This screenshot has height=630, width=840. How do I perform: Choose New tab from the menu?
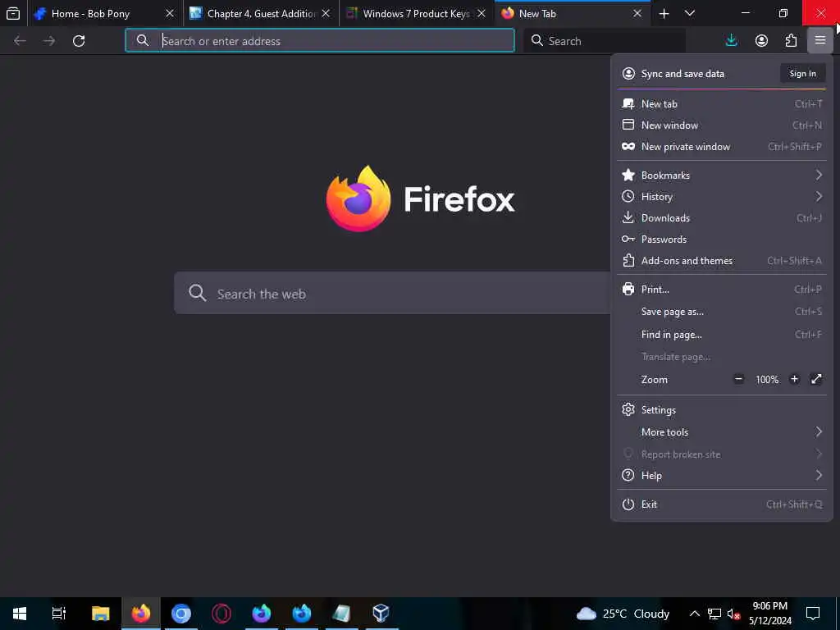coord(722,104)
